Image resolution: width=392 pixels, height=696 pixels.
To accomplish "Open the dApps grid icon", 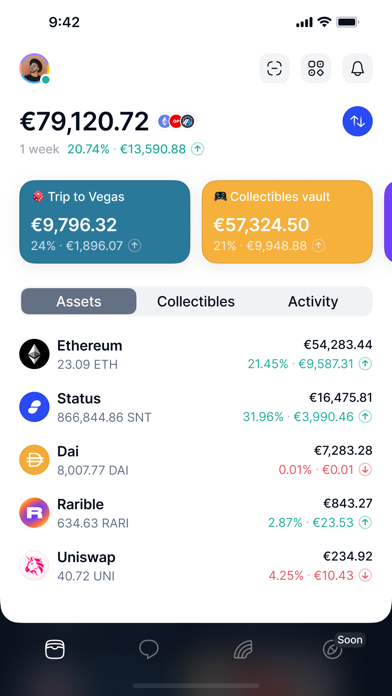I will point(316,68).
